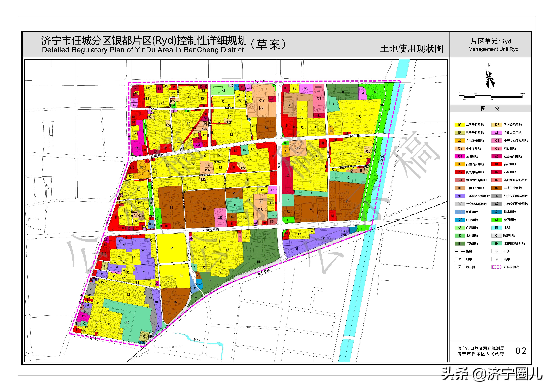Image resolution: width=554 pixels, height=392 pixels.
Task: Click the A33 swatch for 中小学用地
Action: (460, 148)
